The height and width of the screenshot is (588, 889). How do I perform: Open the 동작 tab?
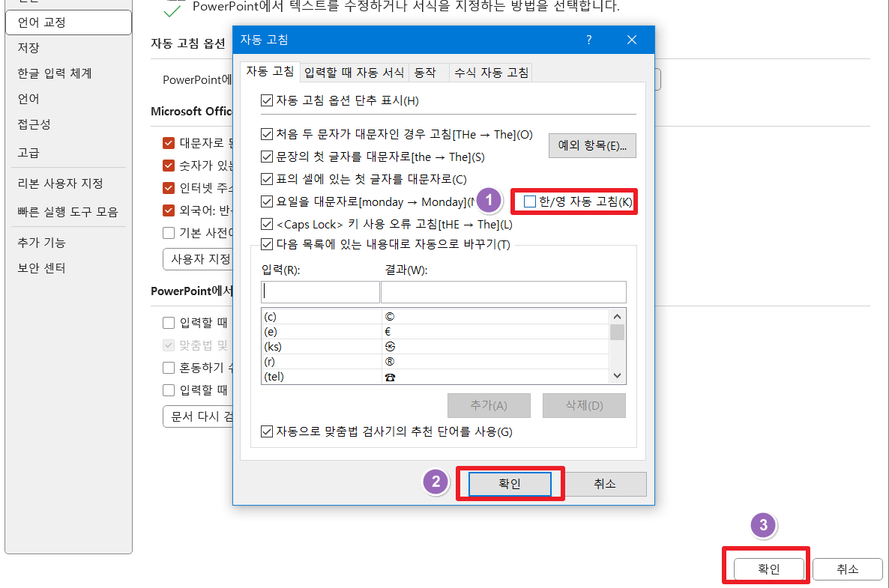(x=428, y=72)
